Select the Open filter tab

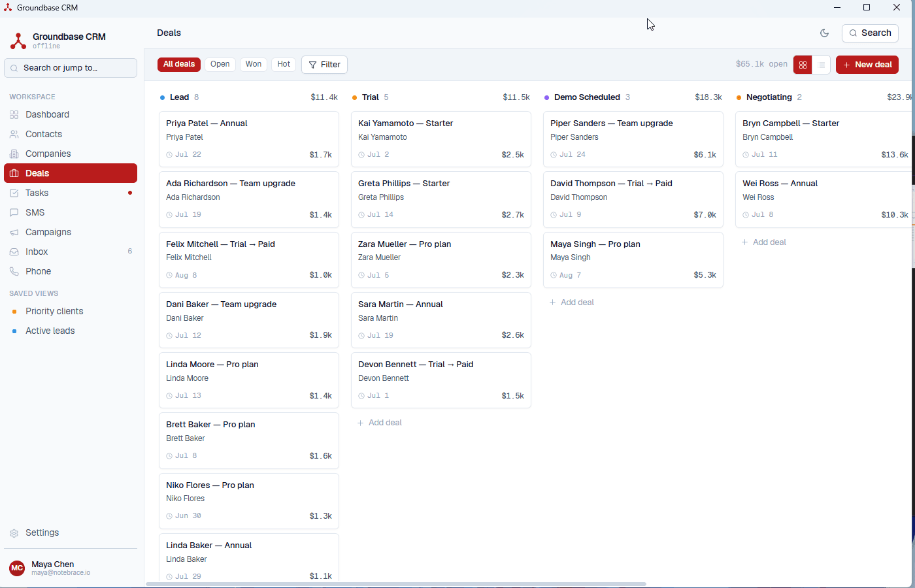pyautogui.click(x=220, y=64)
